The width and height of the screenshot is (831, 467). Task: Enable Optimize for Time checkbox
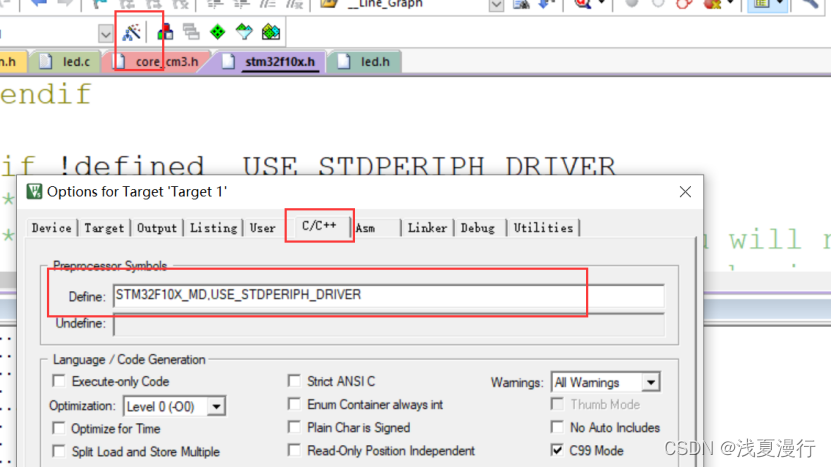(x=59, y=428)
